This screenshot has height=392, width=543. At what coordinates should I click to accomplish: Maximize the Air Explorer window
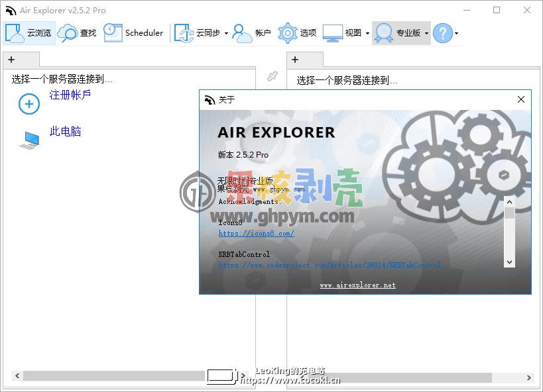[497, 10]
